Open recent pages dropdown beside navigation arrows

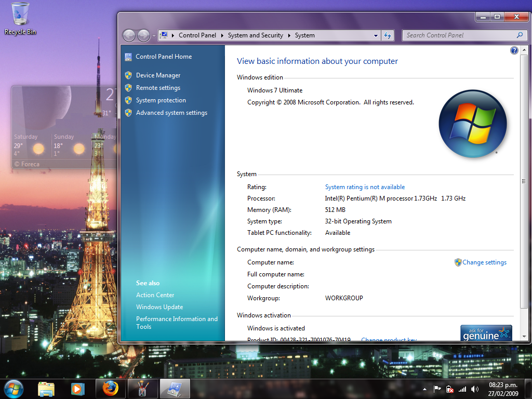pyautogui.click(x=154, y=36)
